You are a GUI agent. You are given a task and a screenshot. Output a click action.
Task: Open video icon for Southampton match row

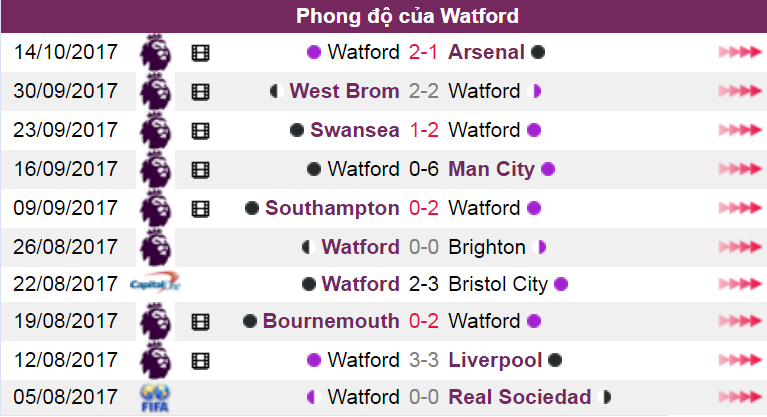201,209
